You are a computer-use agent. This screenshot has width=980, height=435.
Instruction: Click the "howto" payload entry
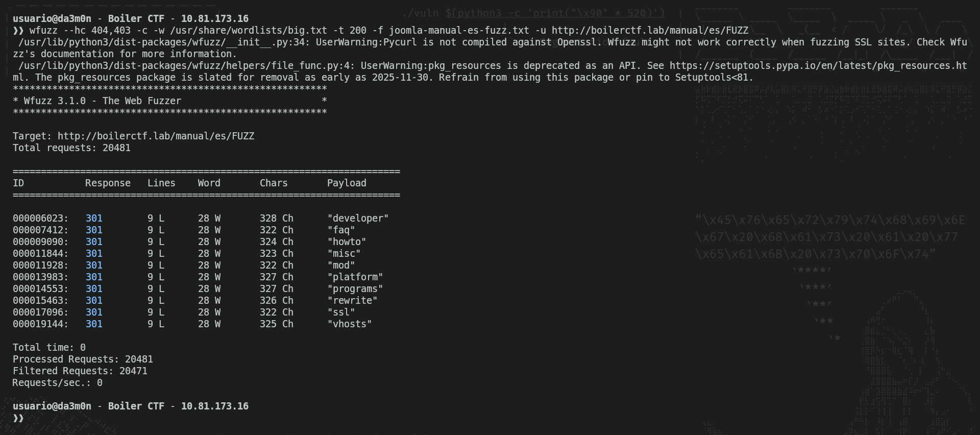(347, 242)
